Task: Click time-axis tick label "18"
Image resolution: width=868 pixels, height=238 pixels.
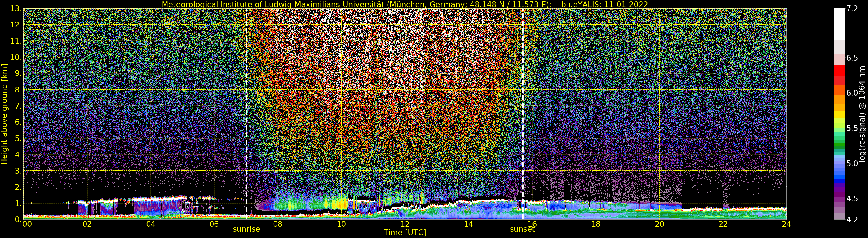Action: coord(596,224)
